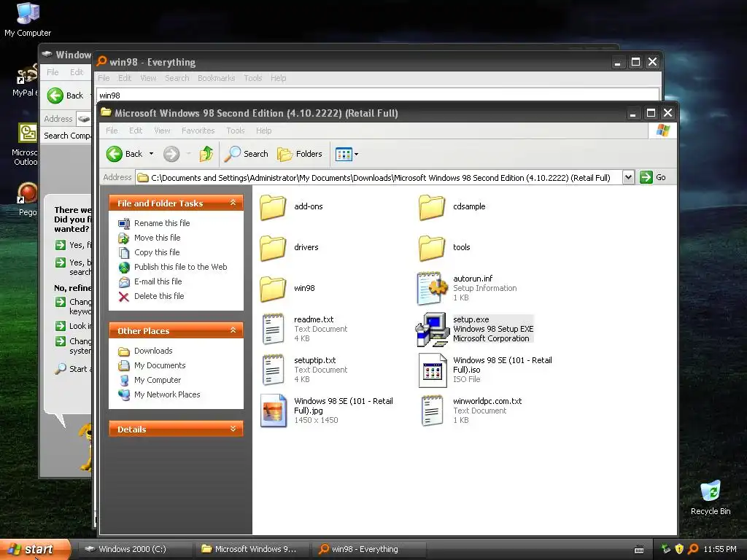
Task: Click in the address bar path field
Action: (379, 178)
